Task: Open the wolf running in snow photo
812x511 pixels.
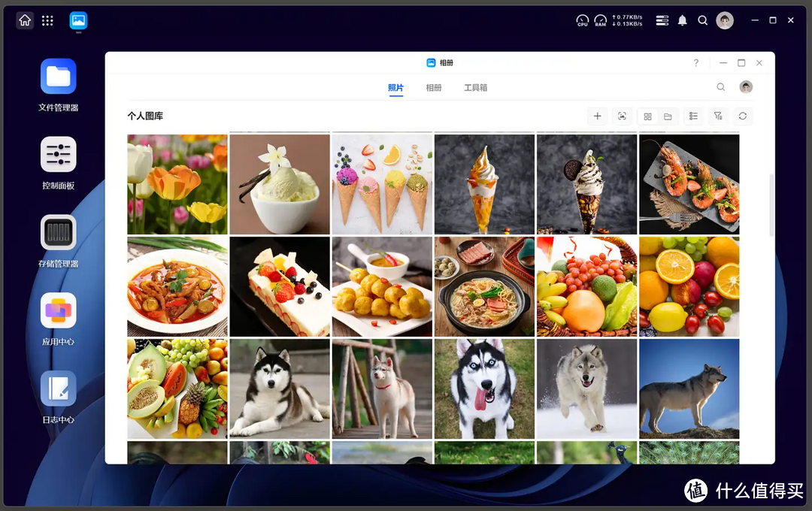Action: pos(586,389)
